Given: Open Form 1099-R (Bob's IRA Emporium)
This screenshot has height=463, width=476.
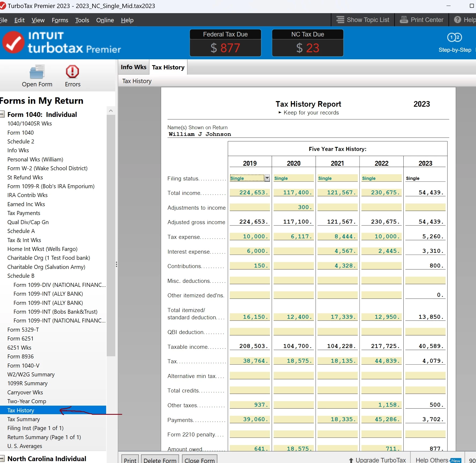Looking at the screenshot, I should click(x=51, y=186).
